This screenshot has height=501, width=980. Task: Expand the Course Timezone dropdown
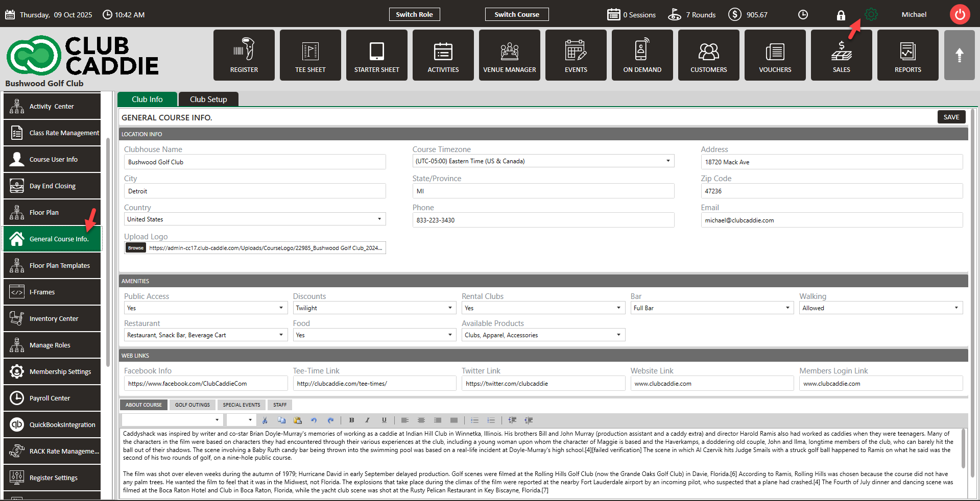[667, 161]
